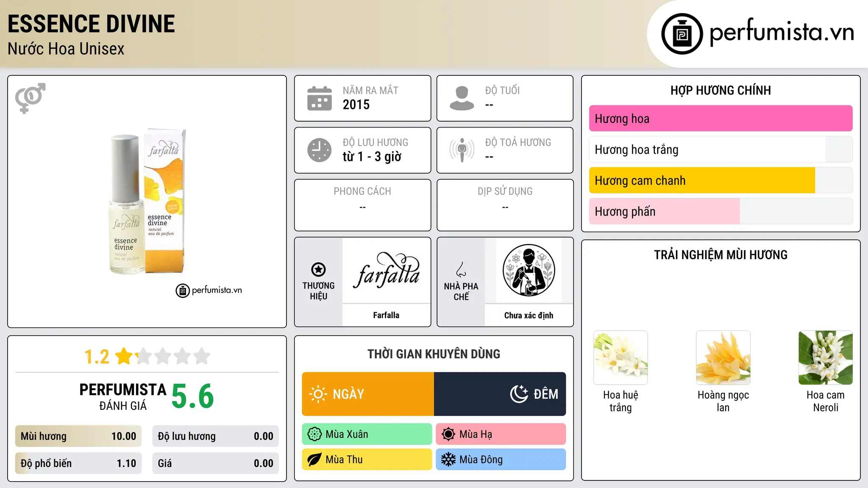Click the Độ phổ biến 1.10 score bar
The width and height of the screenshot is (868, 488).
tap(78, 463)
